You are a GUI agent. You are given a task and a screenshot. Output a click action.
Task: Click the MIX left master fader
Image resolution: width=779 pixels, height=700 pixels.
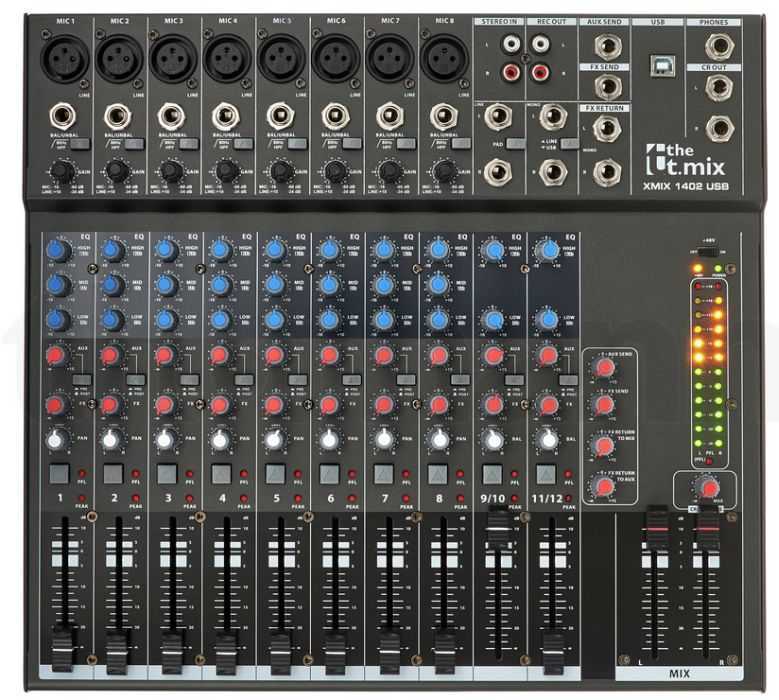click(x=657, y=528)
